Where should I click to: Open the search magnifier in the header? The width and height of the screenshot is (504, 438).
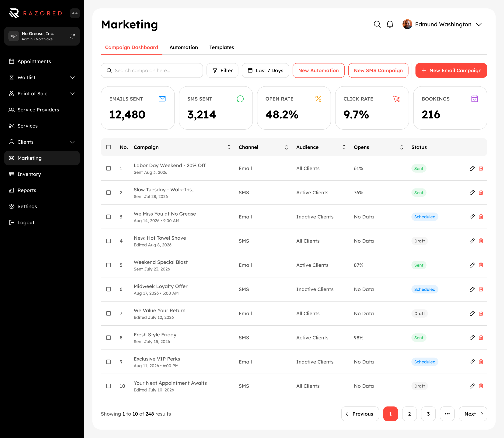(x=377, y=24)
